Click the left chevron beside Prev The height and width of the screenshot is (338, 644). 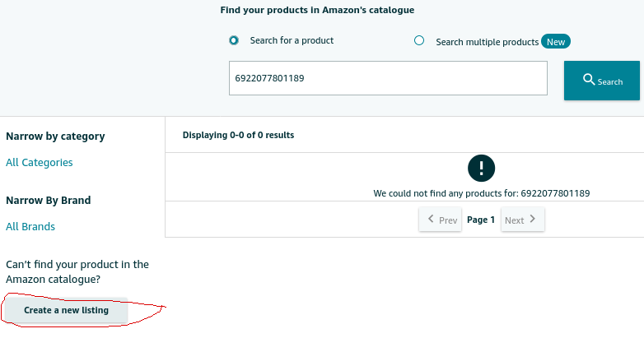431,219
